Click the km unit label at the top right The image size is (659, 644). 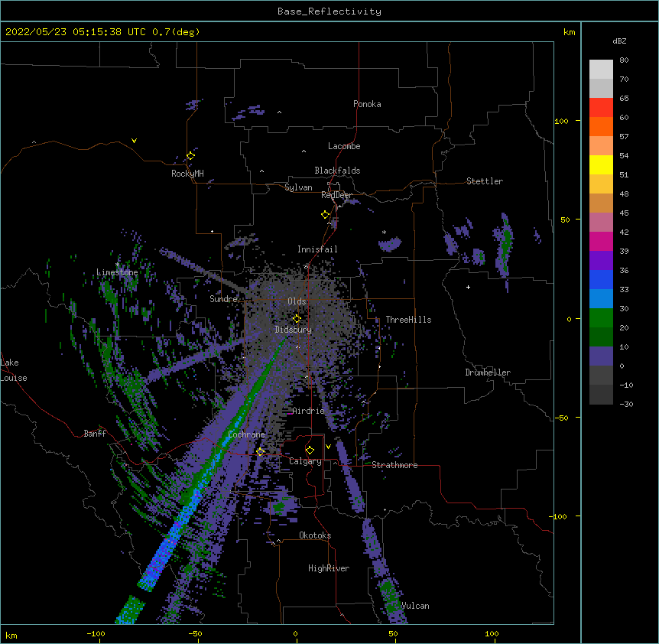569,32
